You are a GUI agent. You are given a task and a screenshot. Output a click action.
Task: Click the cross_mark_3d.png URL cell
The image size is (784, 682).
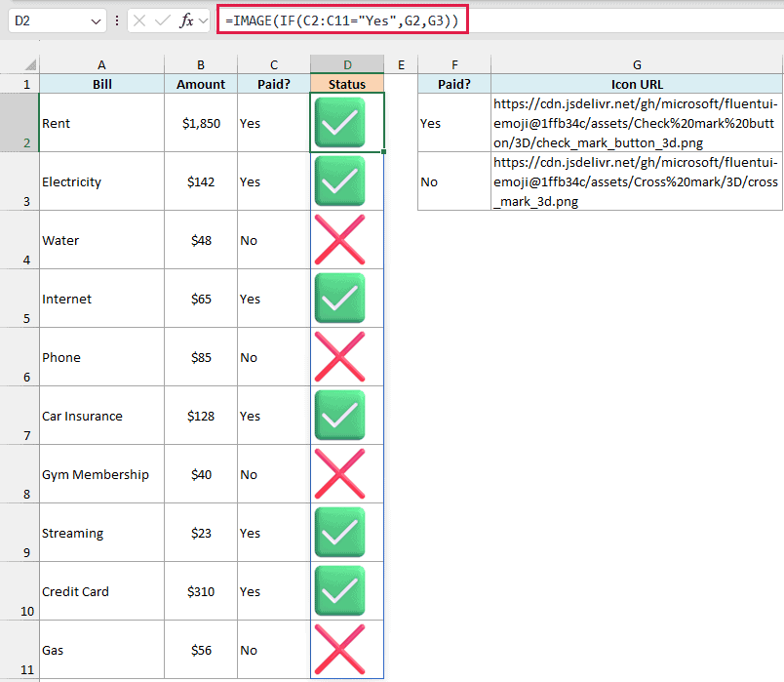tap(637, 181)
